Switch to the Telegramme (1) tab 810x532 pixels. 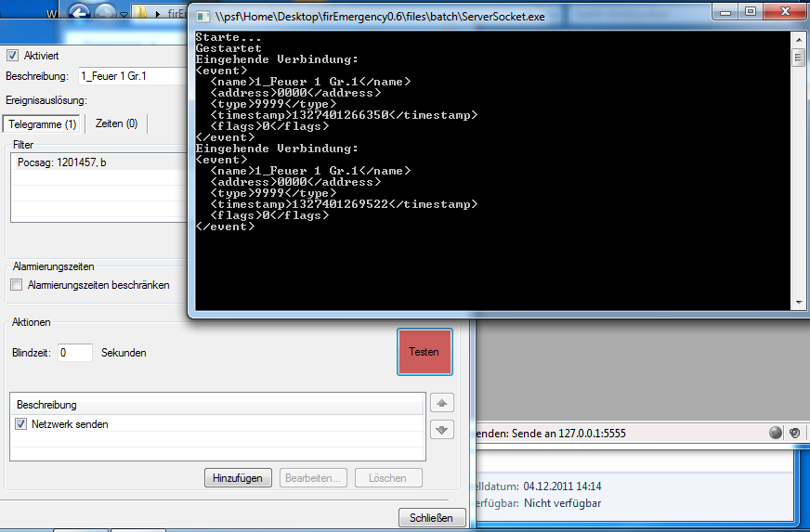(44, 124)
